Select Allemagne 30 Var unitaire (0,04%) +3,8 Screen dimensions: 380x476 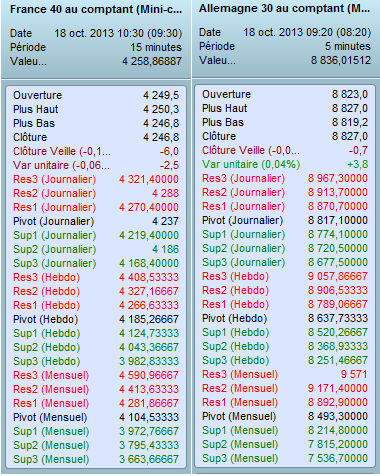click(x=285, y=164)
